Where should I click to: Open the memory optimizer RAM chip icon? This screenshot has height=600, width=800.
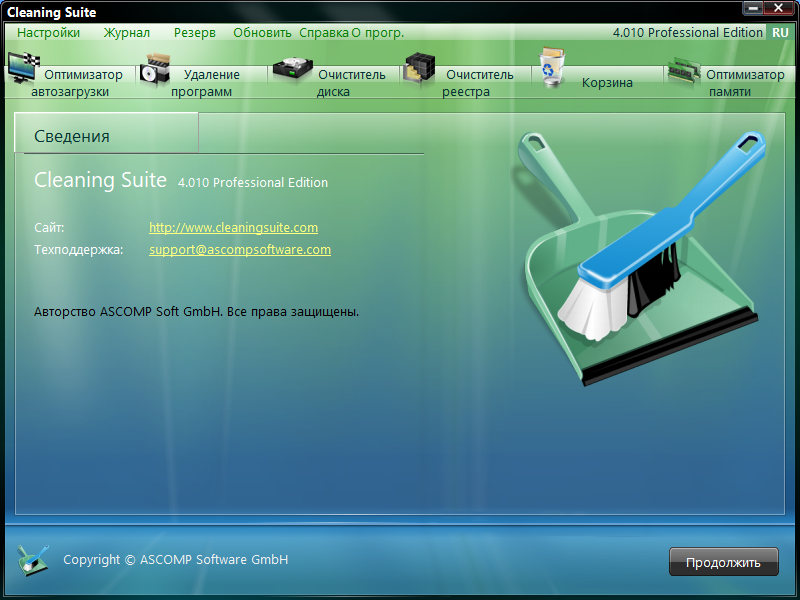click(684, 71)
